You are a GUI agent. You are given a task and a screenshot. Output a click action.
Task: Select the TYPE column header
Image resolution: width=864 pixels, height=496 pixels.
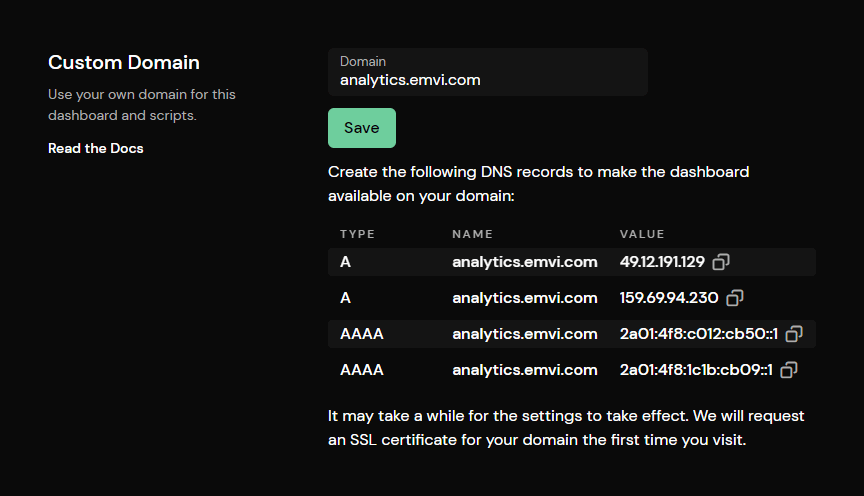click(357, 234)
